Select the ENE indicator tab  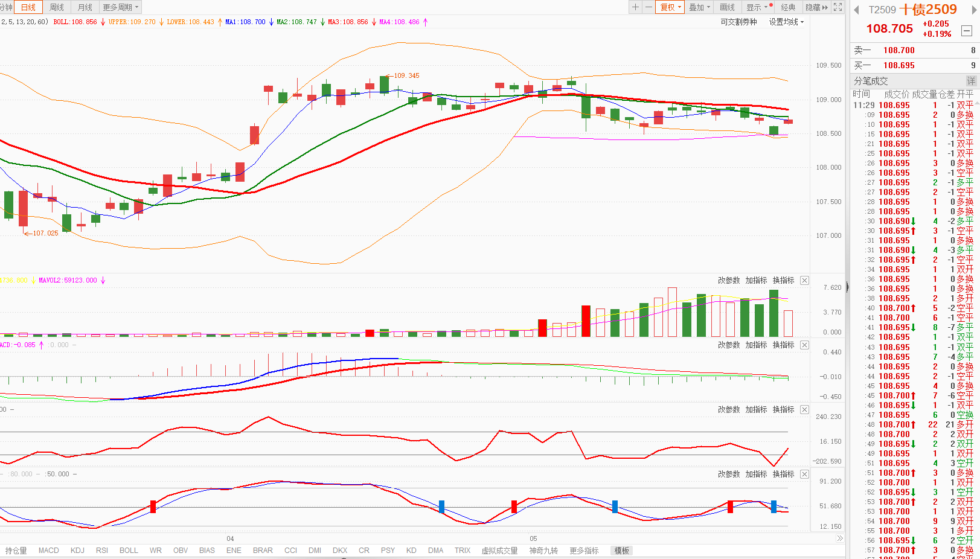click(234, 551)
